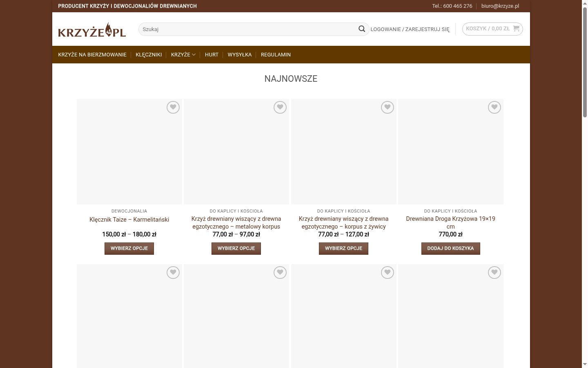Toggle wishlist heart on metalowy korpus cross

coord(280,108)
